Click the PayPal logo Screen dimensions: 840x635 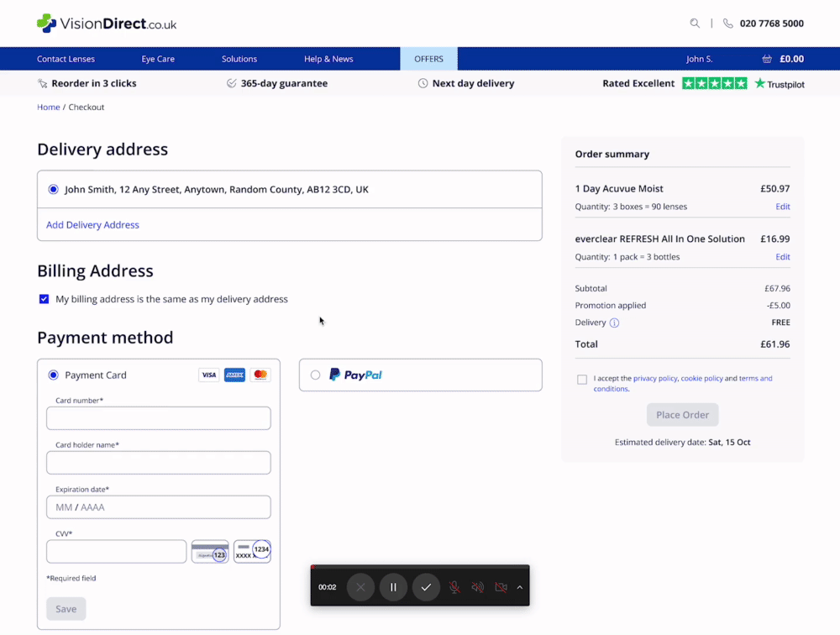click(355, 375)
